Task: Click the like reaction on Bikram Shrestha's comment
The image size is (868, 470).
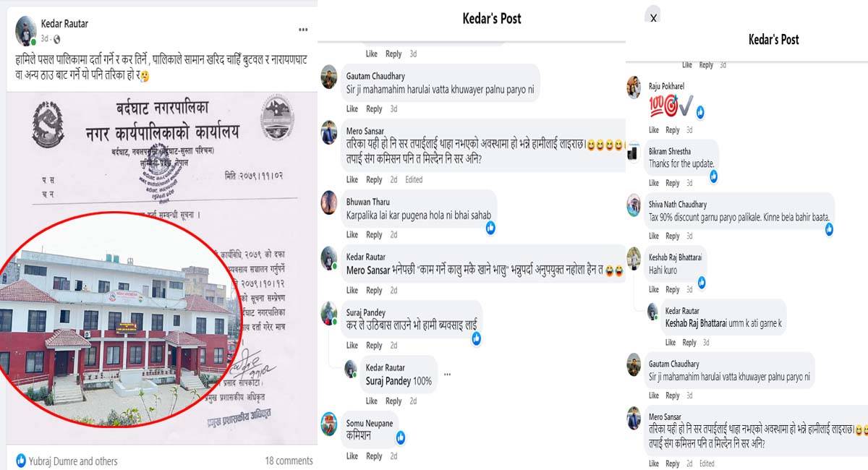Action: pos(713,176)
